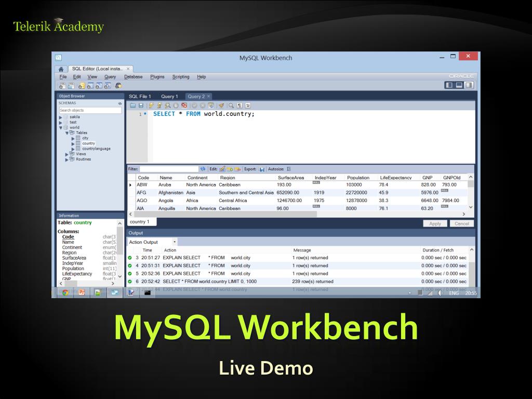Image resolution: width=532 pixels, height=399 pixels.
Task: Collapse the world schema
Action: pyautogui.click(x=61, y=128)
